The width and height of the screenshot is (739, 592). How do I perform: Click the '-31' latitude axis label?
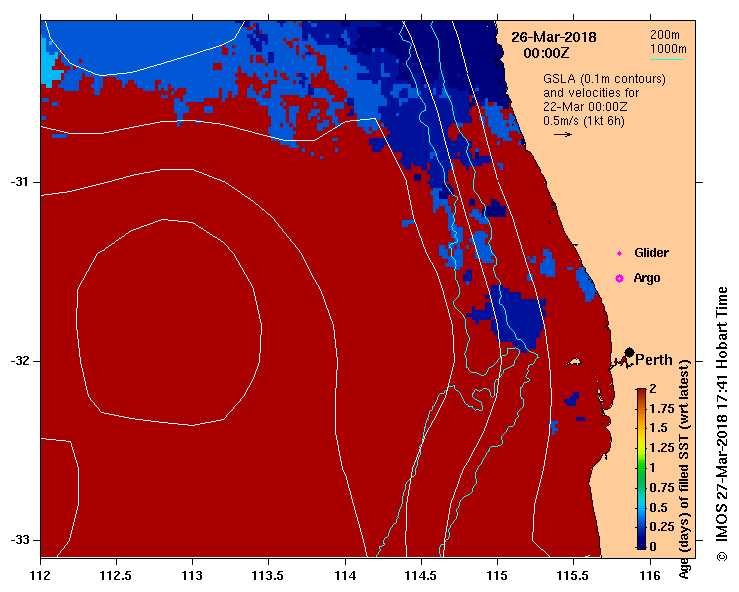pyautogui.click(x=19, y=182)
